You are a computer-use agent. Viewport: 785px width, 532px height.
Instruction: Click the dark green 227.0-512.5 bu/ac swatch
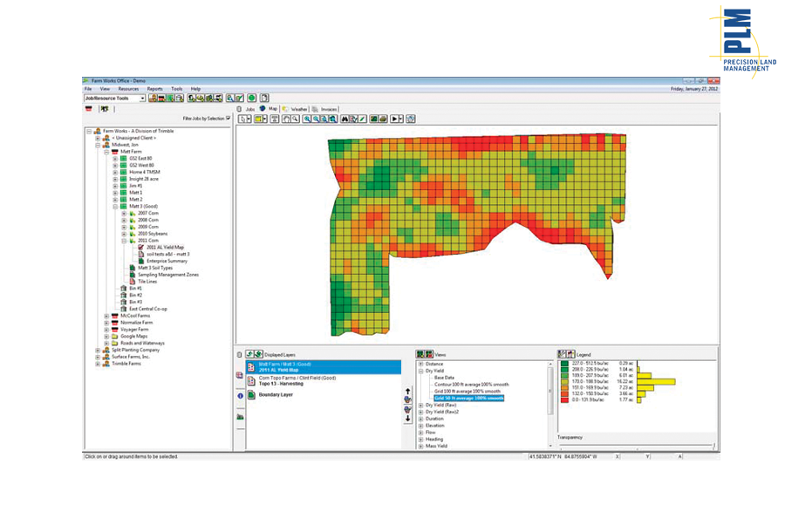point(564,364)
